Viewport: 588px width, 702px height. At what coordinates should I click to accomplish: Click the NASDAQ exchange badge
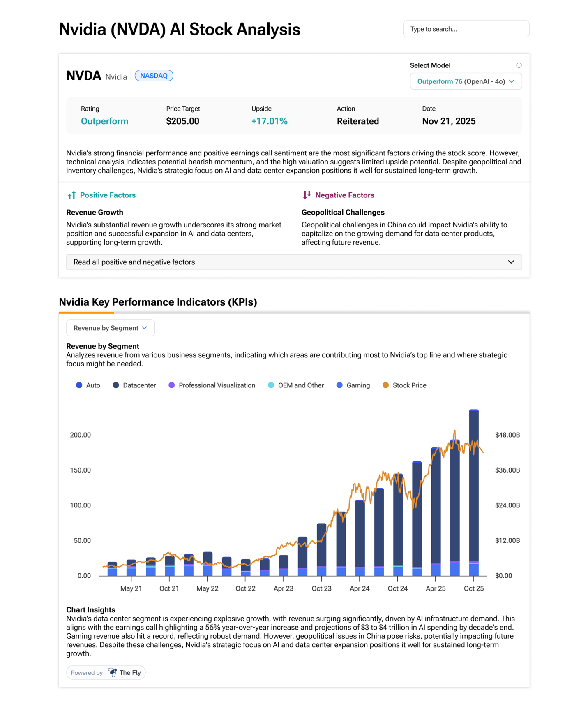point(154,76)
